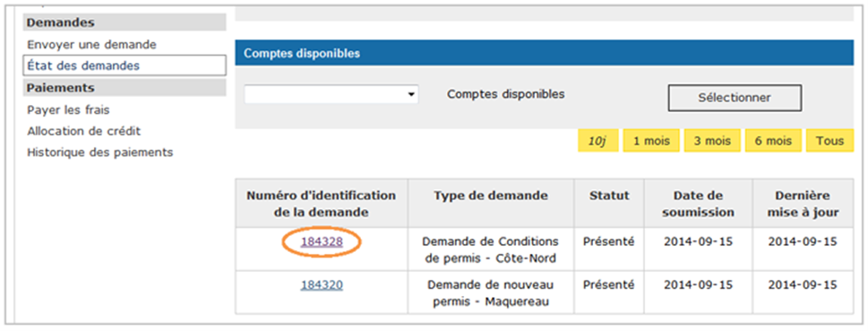Click the Paiements section header
Image resolution: width=868 pixels, height=331 pixels.
[x=125, y=88]
